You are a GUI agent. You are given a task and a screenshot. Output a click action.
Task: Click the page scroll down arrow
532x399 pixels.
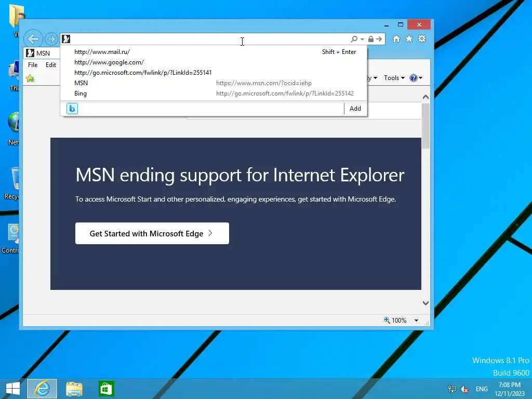coord(426,303)
